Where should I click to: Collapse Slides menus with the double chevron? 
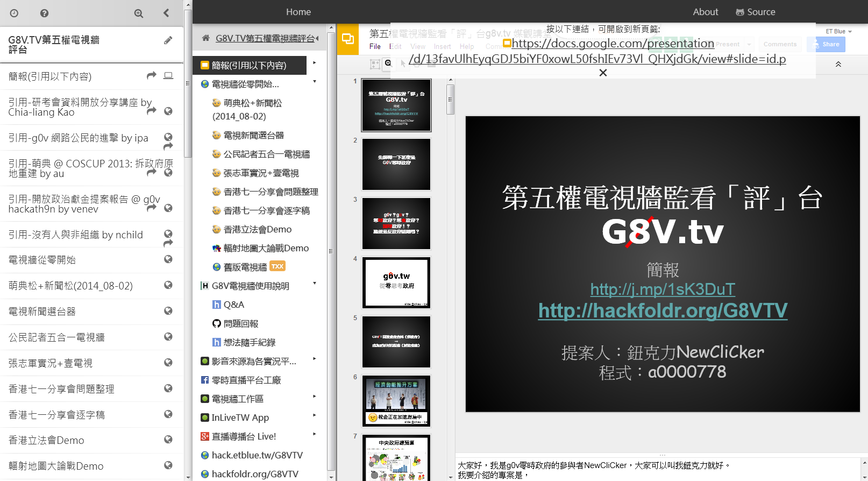(838, 64)
